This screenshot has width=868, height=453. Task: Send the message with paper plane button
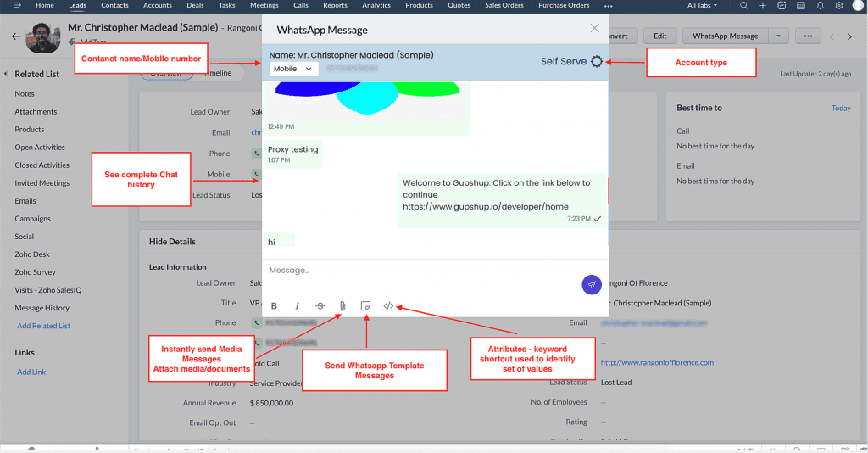591,285
